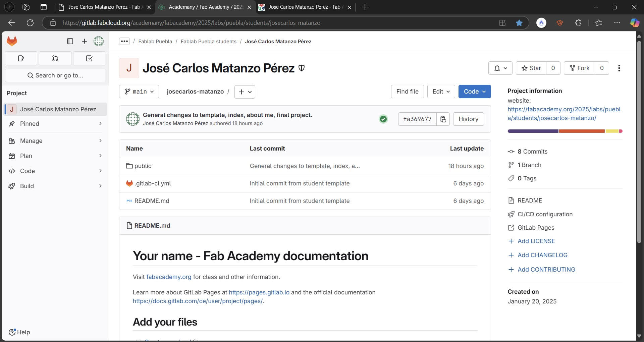Screen dimensions: 644x342
Task: Open public folder's last commit message
Action: pyautogui.click(x=305, y=166)
